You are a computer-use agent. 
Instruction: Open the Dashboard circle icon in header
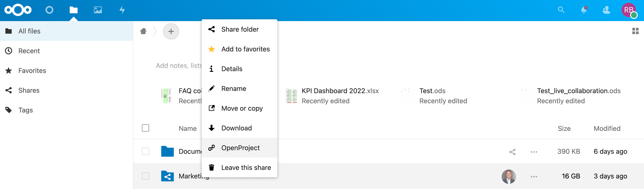(x=49, y=10)
